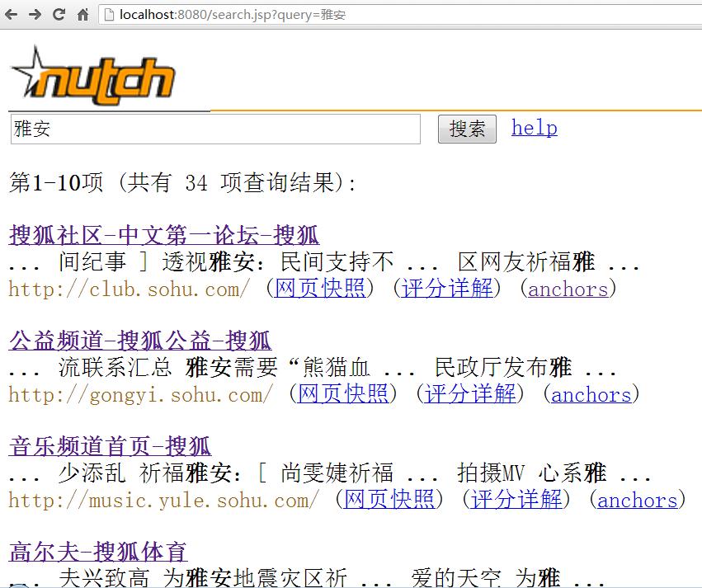The width and height of the screenshot is (702, 588).
Task: Click the 搜索 search button
Action: tap(467, 129)
